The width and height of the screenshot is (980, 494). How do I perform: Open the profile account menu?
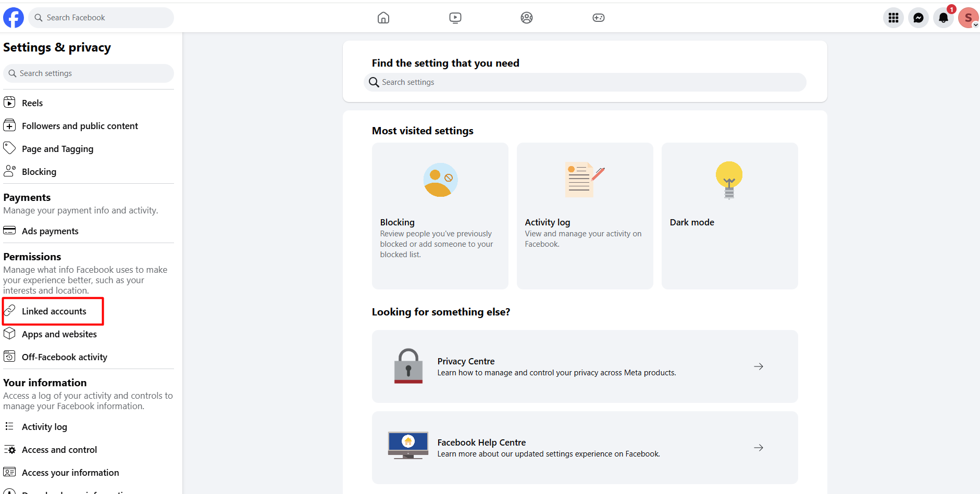(969, 18)
